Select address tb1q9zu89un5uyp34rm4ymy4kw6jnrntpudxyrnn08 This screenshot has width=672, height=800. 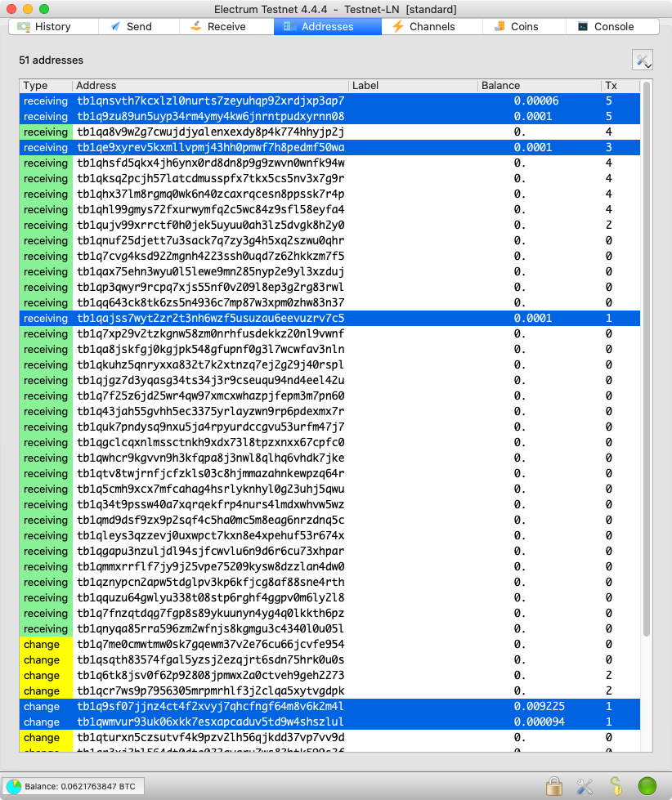click(329, 116)
